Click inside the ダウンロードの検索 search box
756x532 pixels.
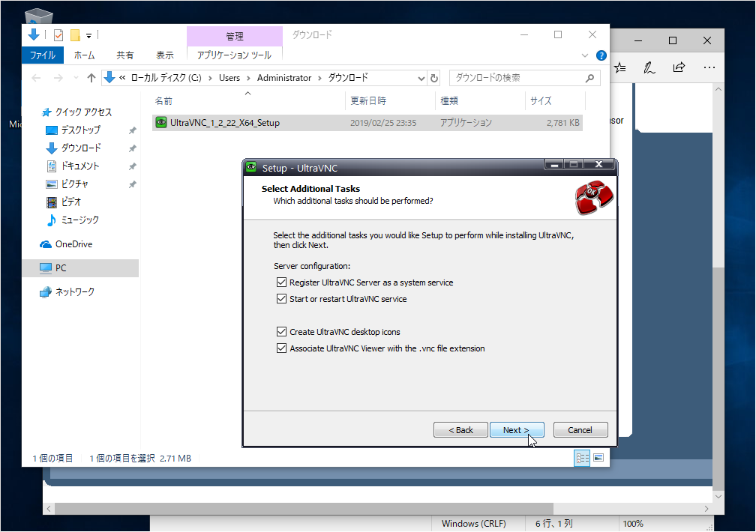[x=517, y=78]
